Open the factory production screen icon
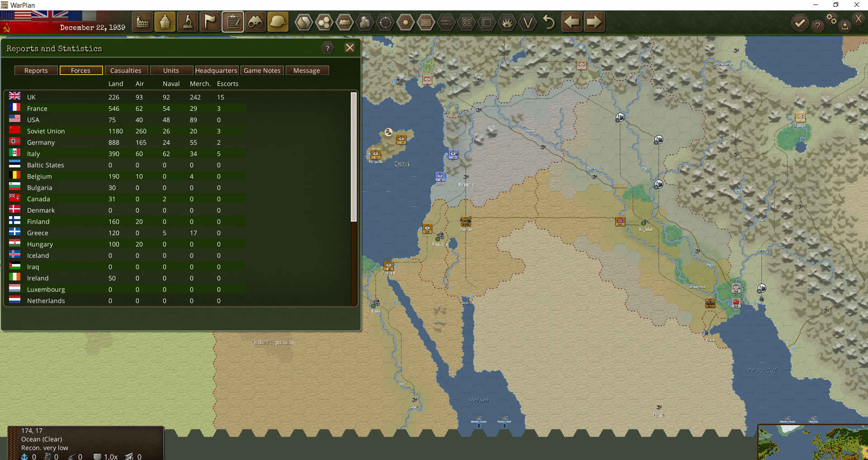 point(142,22)
